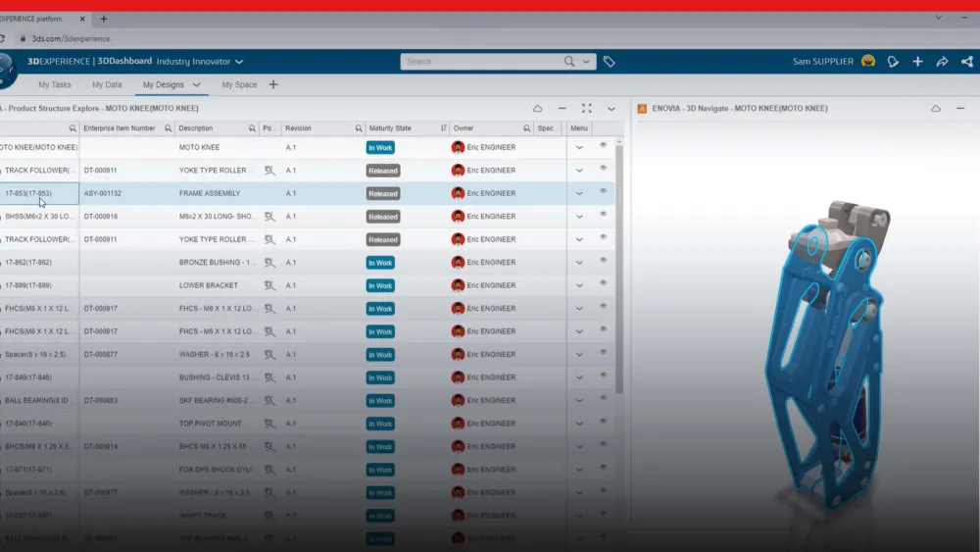The height and width of the screenshot is (552, 980).
Task: Click the Description column header
Action: 196,128
